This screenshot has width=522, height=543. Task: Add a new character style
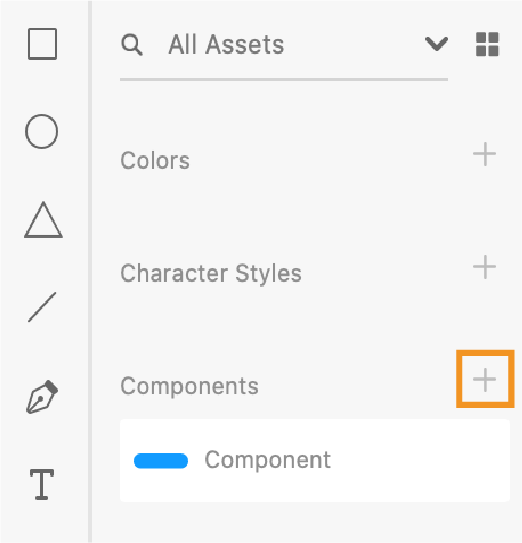click(x=484, y=267)
